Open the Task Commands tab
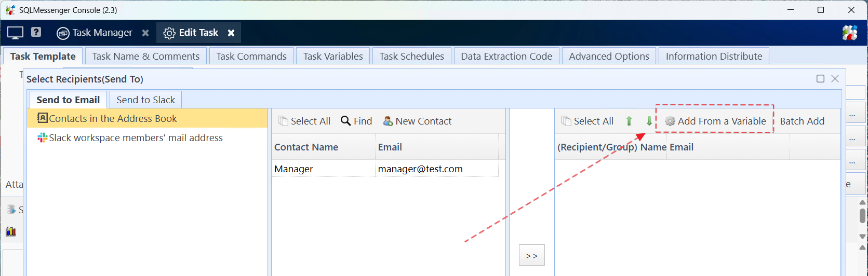This screenshot has width=868, height=276. tap(251, 56)
